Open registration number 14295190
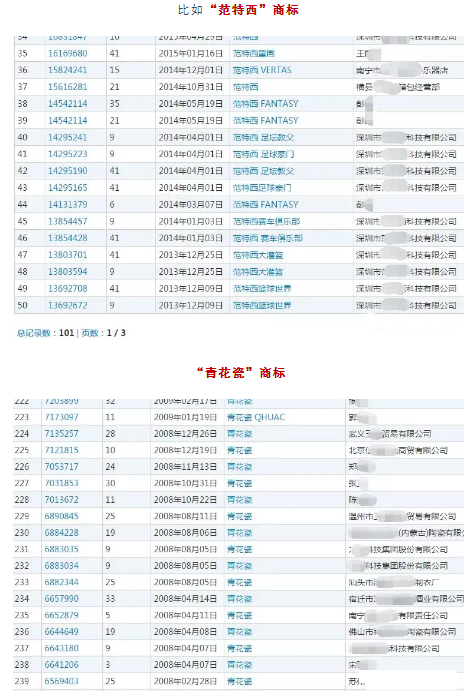 (67, 171)
